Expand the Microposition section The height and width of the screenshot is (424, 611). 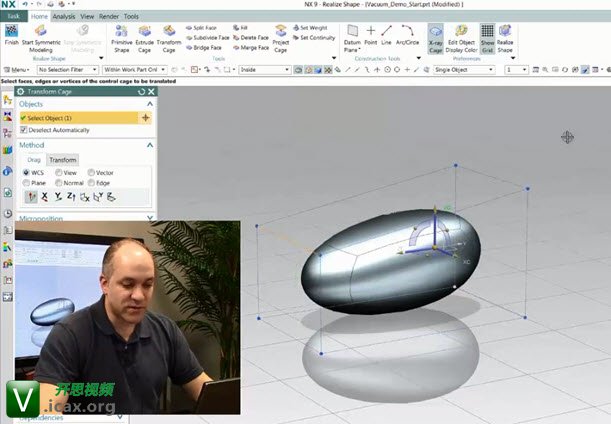pyautogui.click(x=150, y=218)
